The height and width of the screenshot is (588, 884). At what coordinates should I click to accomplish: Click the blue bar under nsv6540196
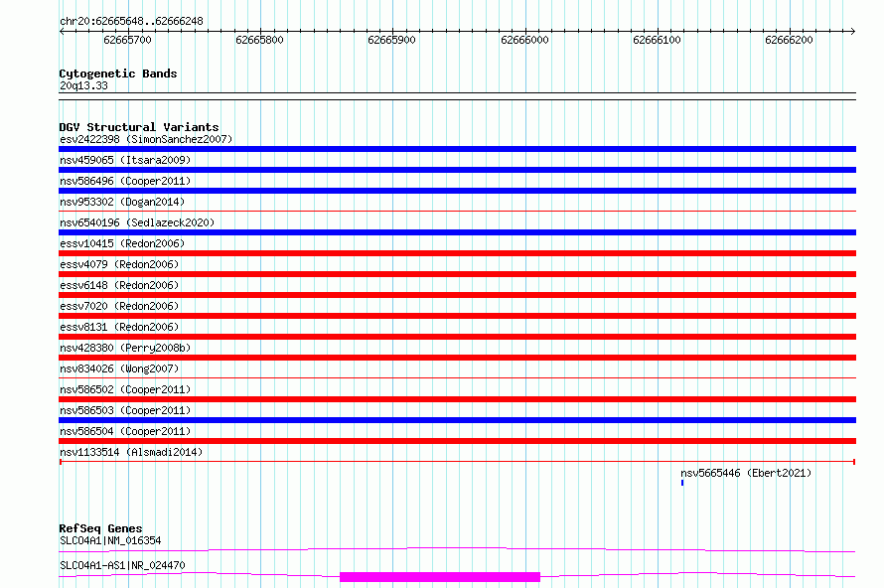pyautogui.click(x=457, y=232)
